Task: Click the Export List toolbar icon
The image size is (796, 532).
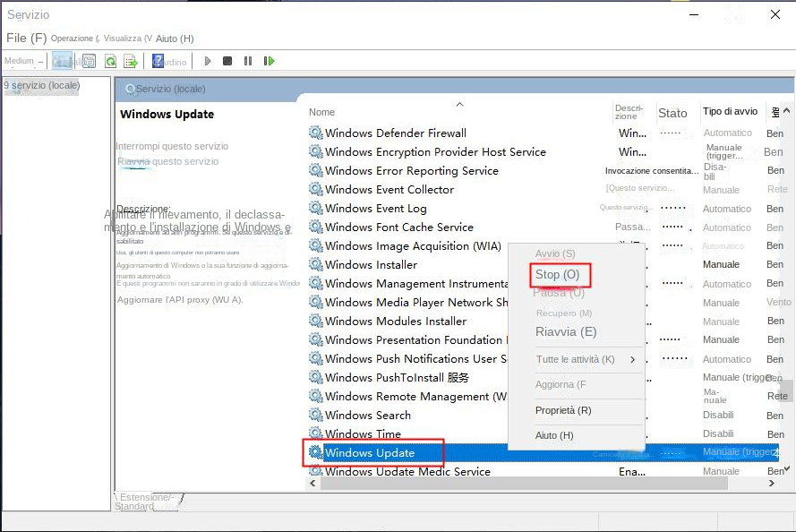Action: [x=131, y=60]
